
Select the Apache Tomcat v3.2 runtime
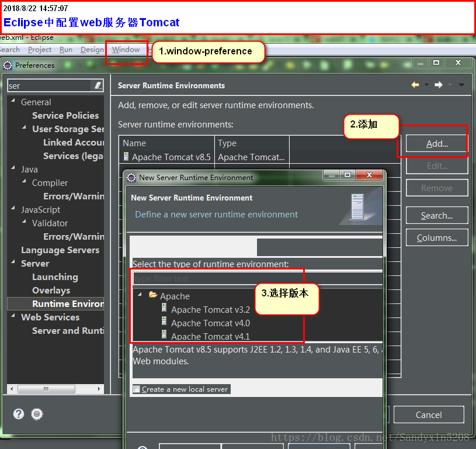pyautogui.click(x=210, y=309)
